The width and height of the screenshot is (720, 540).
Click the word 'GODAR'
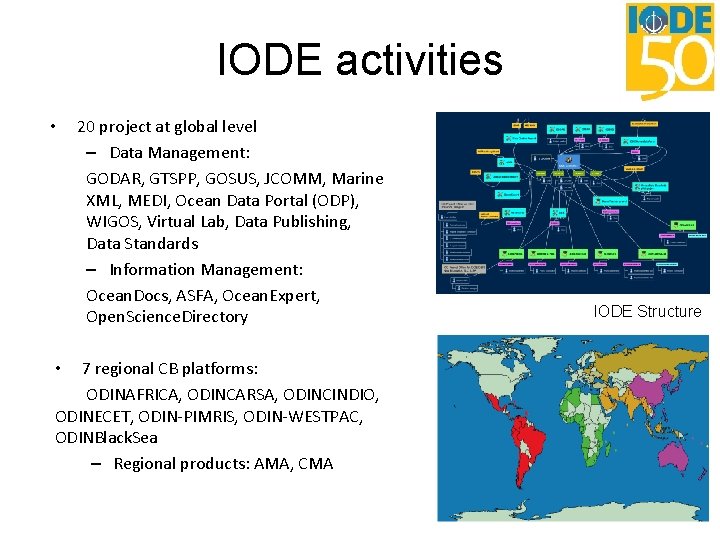coord(113,179)
